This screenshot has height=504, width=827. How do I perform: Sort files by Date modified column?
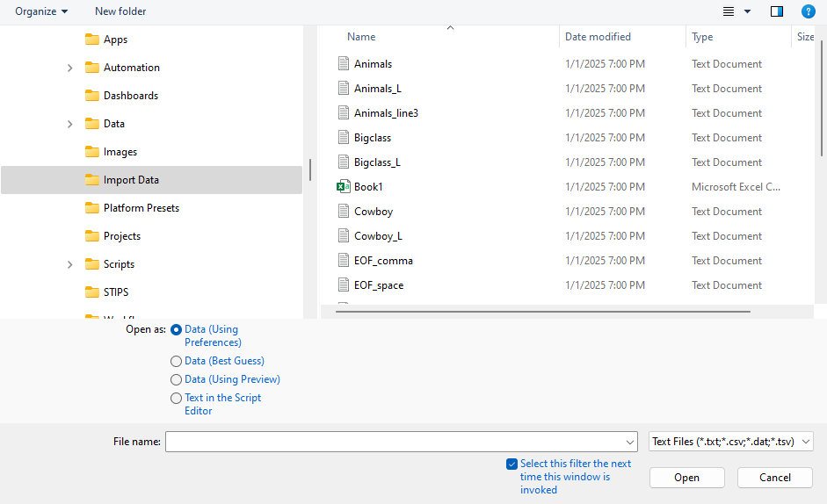(x=598, y=37)
